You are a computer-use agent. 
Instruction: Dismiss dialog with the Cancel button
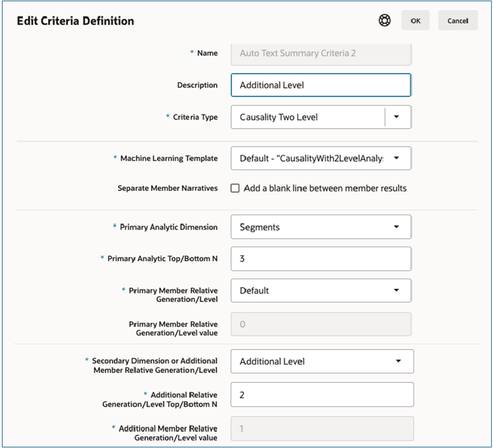pyautogui.click(x=457, y=21)
